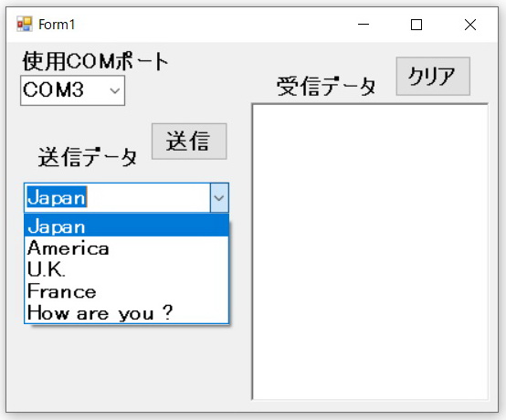Select Japan in the dropdown list
This screenshot has width=506, height=420.
(x=126, y=226)
